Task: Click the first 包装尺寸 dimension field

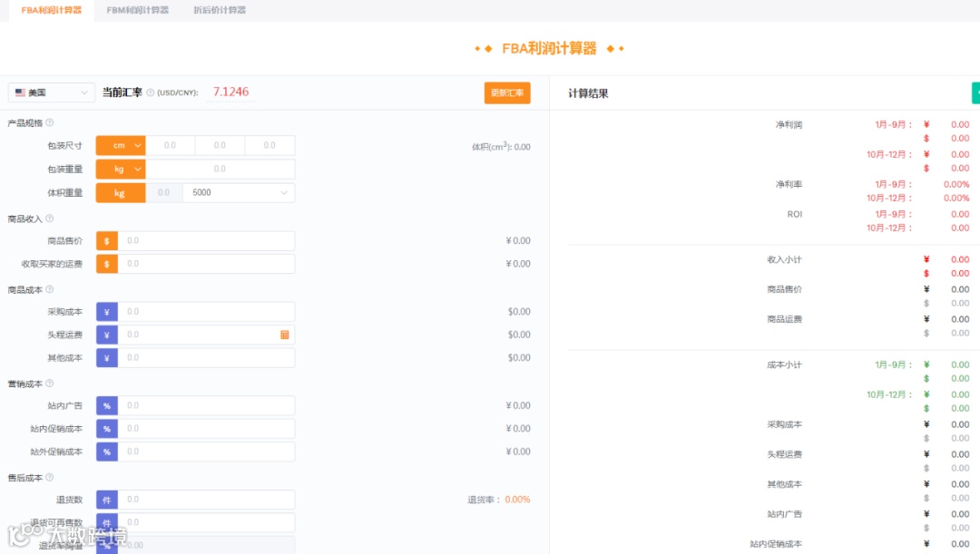Action: pos(170,145)
